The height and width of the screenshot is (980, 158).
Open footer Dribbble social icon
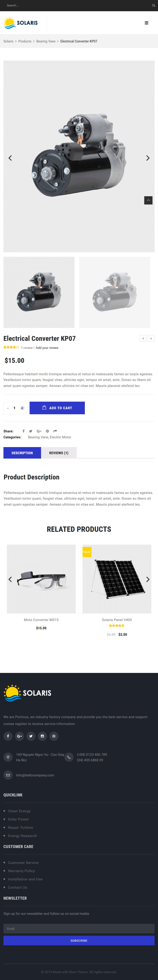tap(54, 736)
